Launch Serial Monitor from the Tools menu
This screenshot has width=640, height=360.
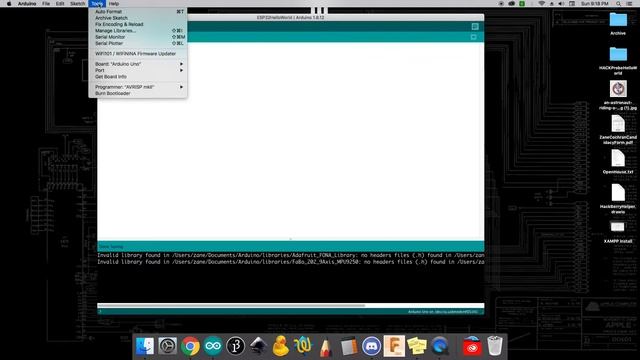[138, 37]
